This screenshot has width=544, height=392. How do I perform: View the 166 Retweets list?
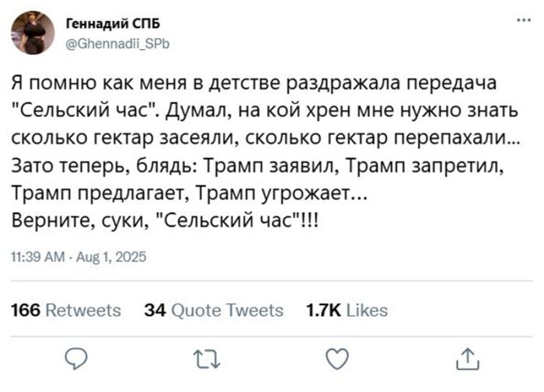pyautogui.click(x=67, y=310)
